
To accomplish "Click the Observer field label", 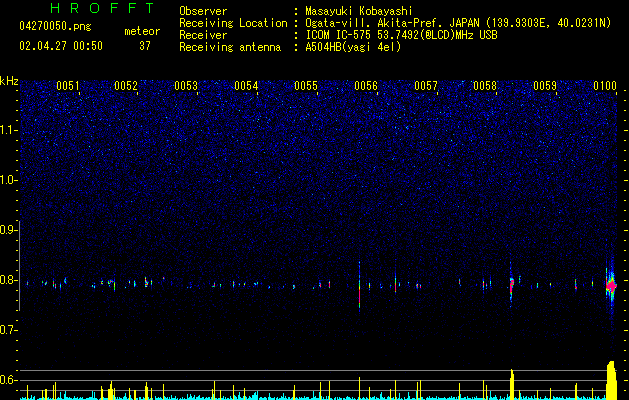I will [x=203, y=11].
